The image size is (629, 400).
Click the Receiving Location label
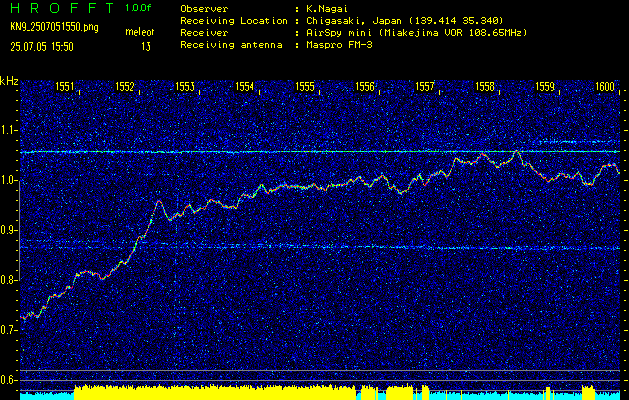(x=234, y=21)
